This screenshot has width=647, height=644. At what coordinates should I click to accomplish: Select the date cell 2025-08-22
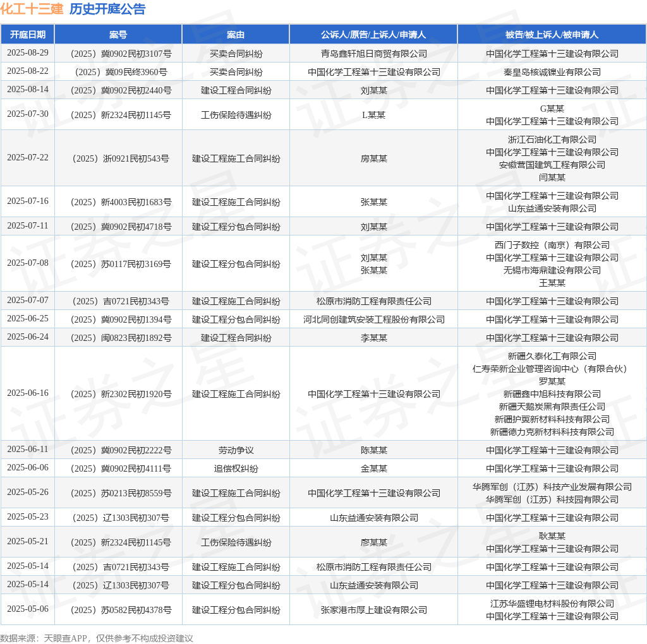28,71
